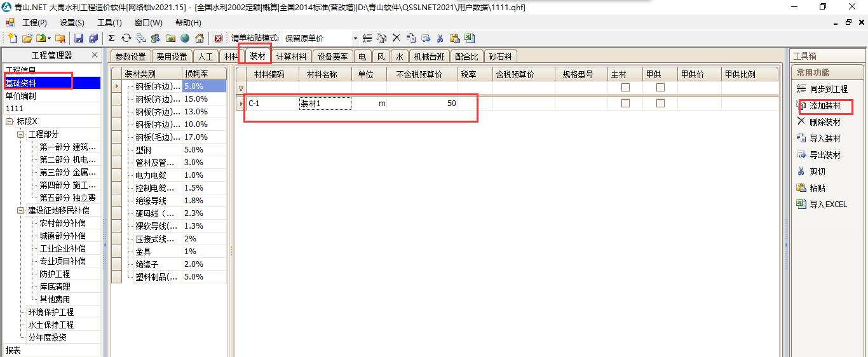Select 单价编制 in the project manager
The width and height of the screenshot is (868, 357).
coord(52,96)
